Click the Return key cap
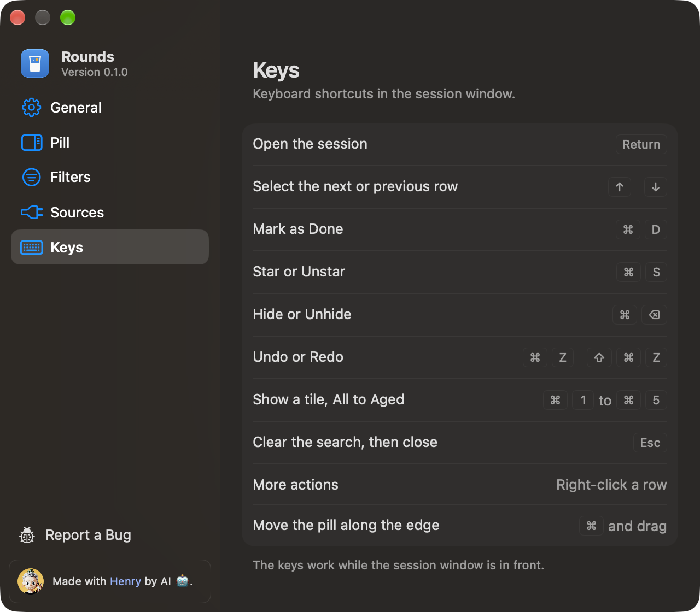This screenshot has height=612, width=700. [x=641, y=144]
